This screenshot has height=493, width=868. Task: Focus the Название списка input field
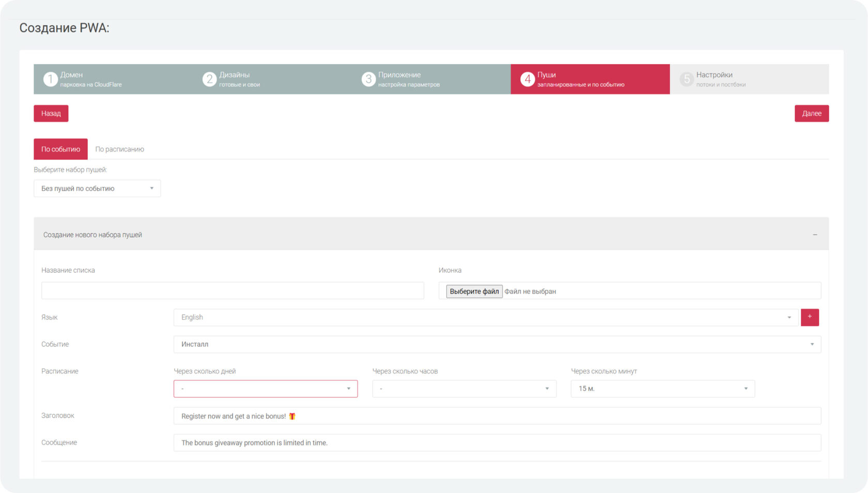[x=233, y=290]
